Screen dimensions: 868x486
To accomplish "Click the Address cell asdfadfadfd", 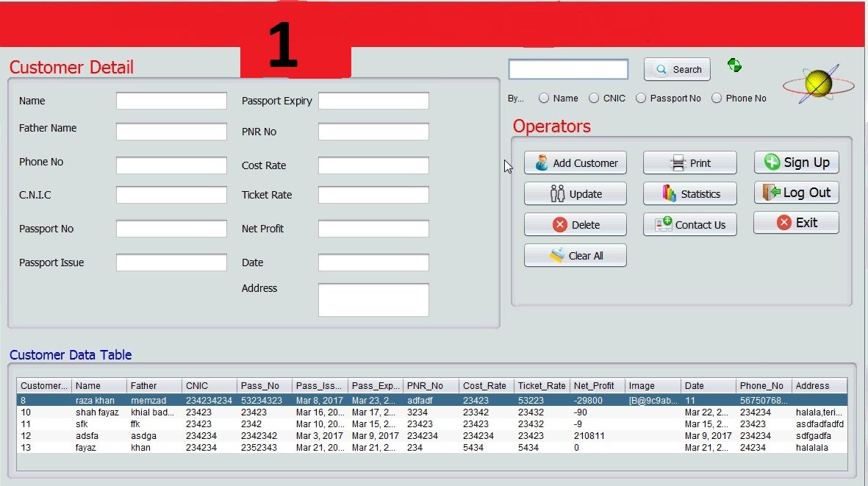I will 819,424.
